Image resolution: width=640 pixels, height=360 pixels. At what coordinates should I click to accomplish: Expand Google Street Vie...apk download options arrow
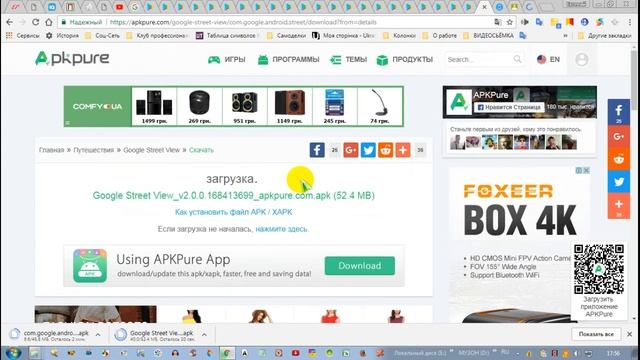coord(204,335)
